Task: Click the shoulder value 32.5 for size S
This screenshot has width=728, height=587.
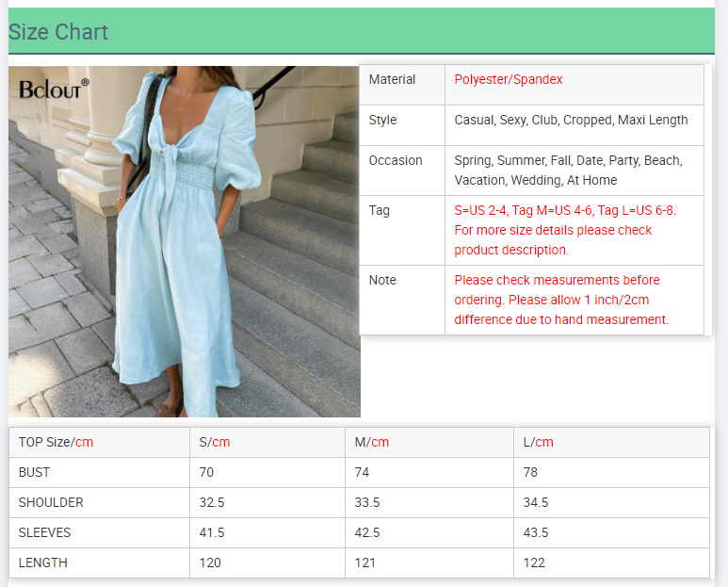Action: pyautogui.click(x=212, y=502)
